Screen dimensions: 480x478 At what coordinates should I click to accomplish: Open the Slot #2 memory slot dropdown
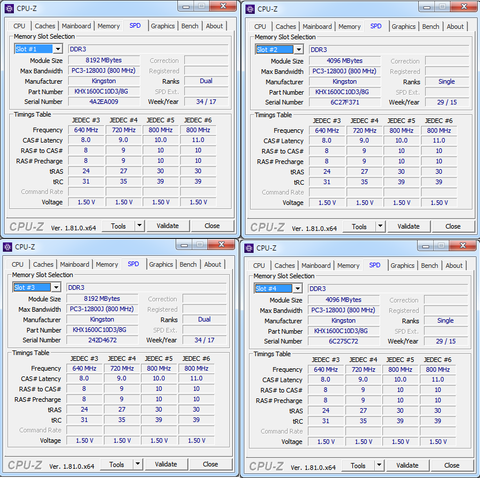pyautogui.click(x=299, y=50)
